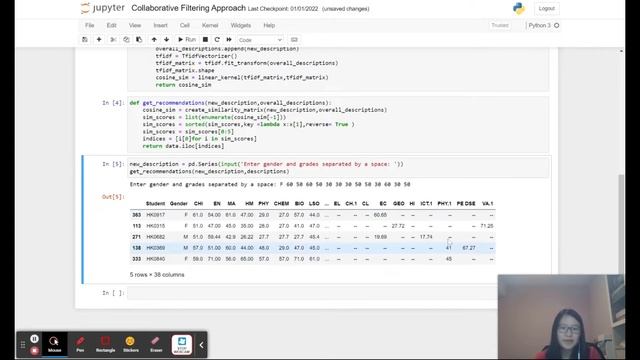The image size is (640, 360).
Task: Open the Insert menu
Action: click(160, 25)
